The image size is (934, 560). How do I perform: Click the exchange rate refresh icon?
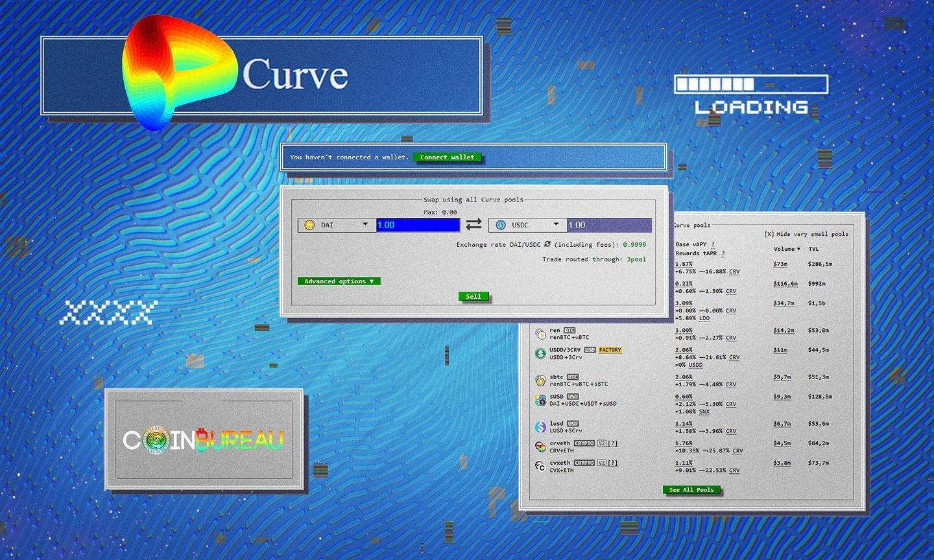pos(547,244)
